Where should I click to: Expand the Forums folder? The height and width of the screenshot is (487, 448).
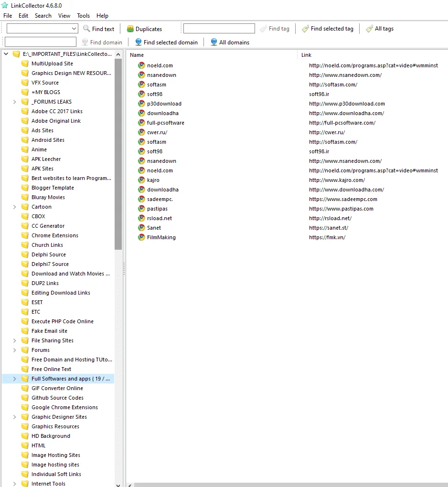click(15, 350)
